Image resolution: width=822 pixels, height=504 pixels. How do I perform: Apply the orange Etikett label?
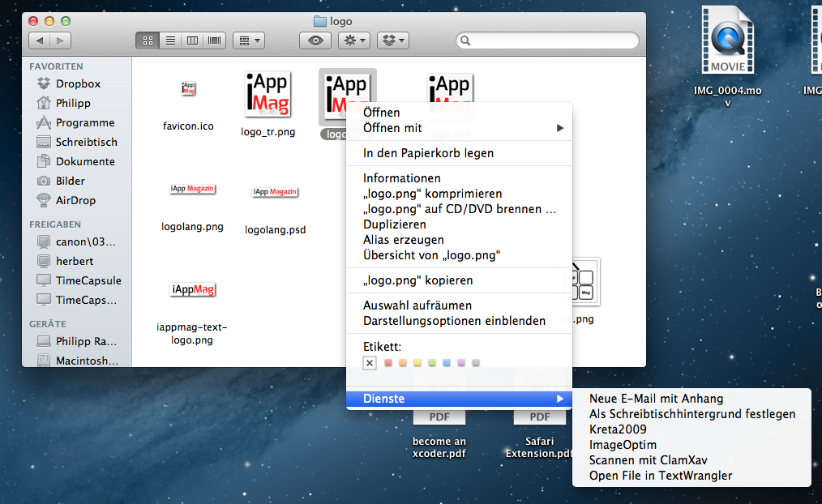[403, 362]
